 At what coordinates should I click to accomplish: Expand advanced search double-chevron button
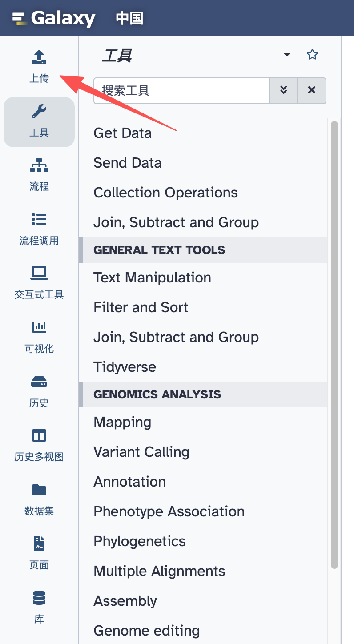(284, 90)
